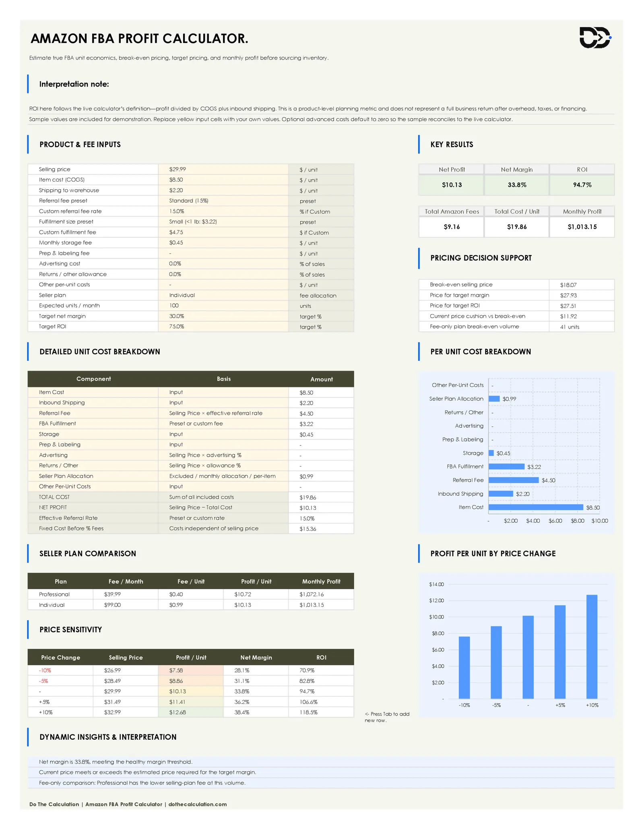
Task: Click the +10% bar in profit chart
Action: pyautogui.click(x=592, y=647)
